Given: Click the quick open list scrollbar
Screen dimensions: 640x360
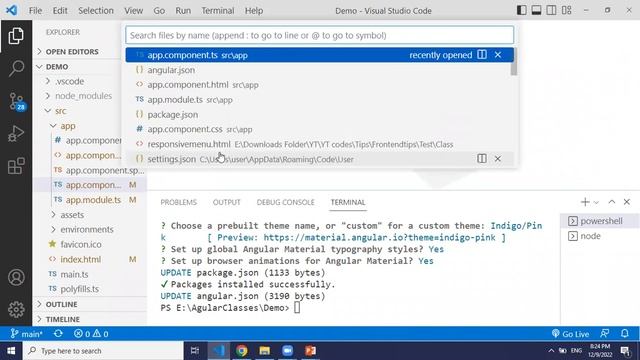Looking at the screenshot, I should point(514,62).
